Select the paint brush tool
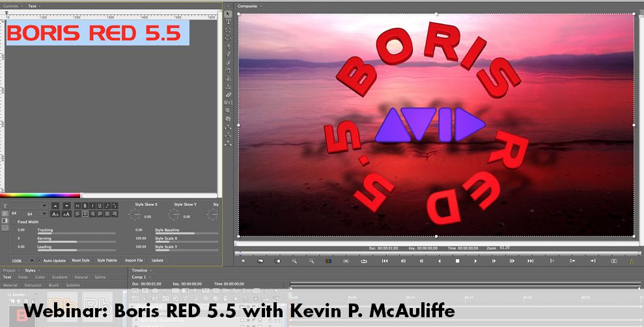This screenshot has width=644, height=327. 228,63
